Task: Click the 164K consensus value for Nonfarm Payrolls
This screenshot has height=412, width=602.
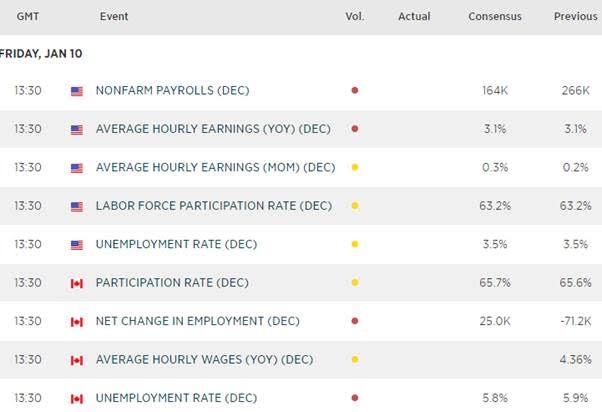Action: (x=494, y=91)
